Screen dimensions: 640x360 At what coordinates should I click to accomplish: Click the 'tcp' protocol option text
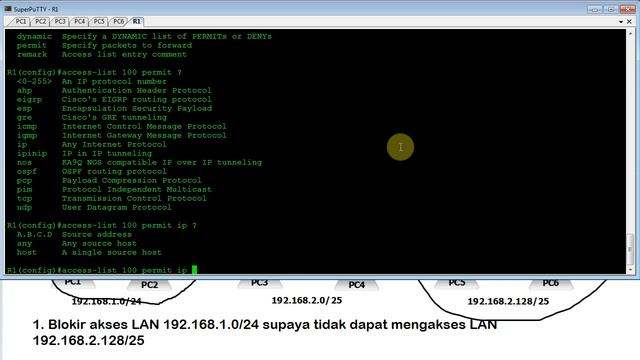[24, 198]
